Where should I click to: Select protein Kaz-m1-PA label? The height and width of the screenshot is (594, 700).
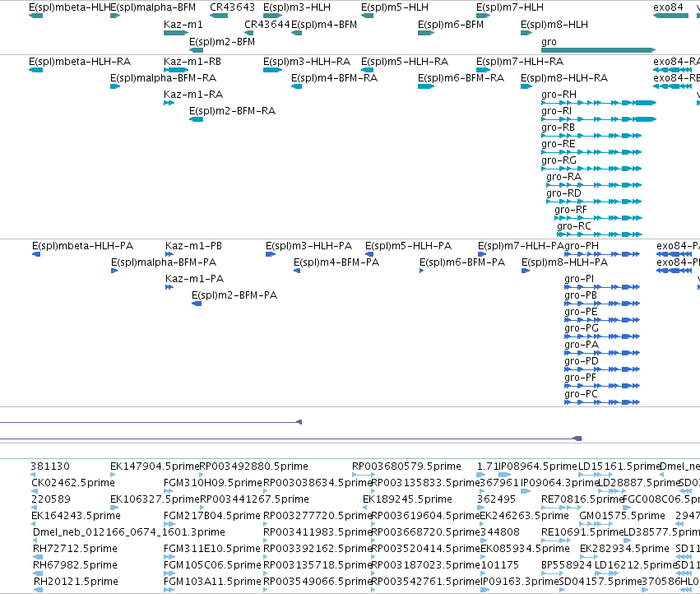tap(195, 279)
